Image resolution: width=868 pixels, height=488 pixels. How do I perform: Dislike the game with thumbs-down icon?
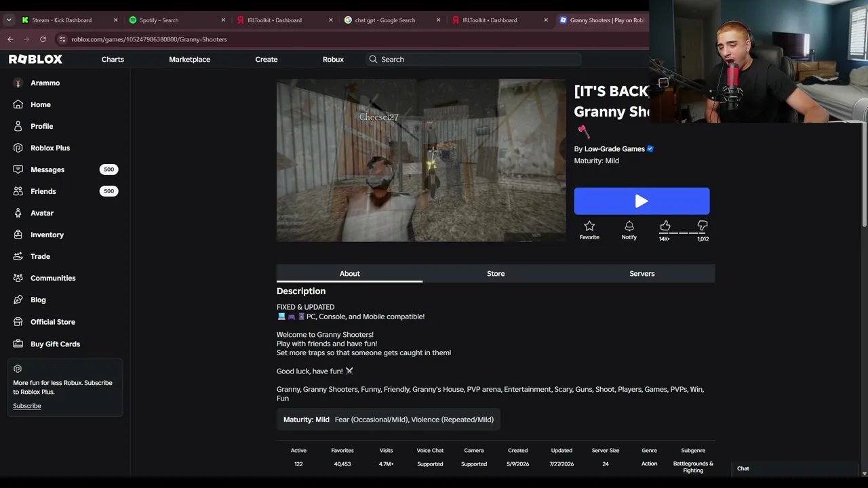click(x=703, y=226)
